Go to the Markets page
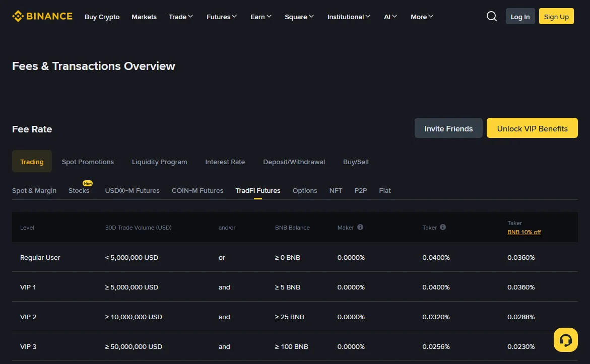 144,17
